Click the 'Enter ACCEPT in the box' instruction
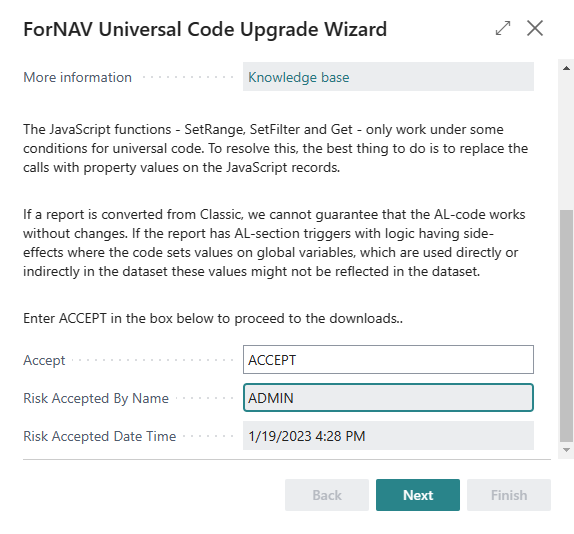The width and height of the screenshot is (574, 534). click(213, 318)
